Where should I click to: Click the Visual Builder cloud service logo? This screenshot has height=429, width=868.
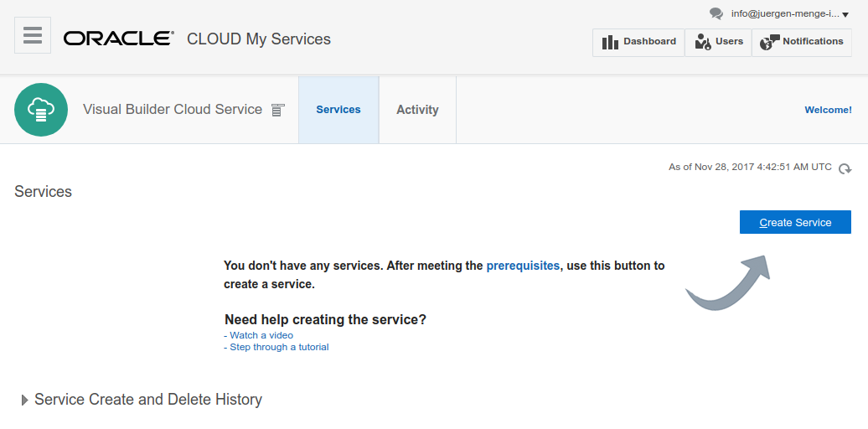pos(41,110)
